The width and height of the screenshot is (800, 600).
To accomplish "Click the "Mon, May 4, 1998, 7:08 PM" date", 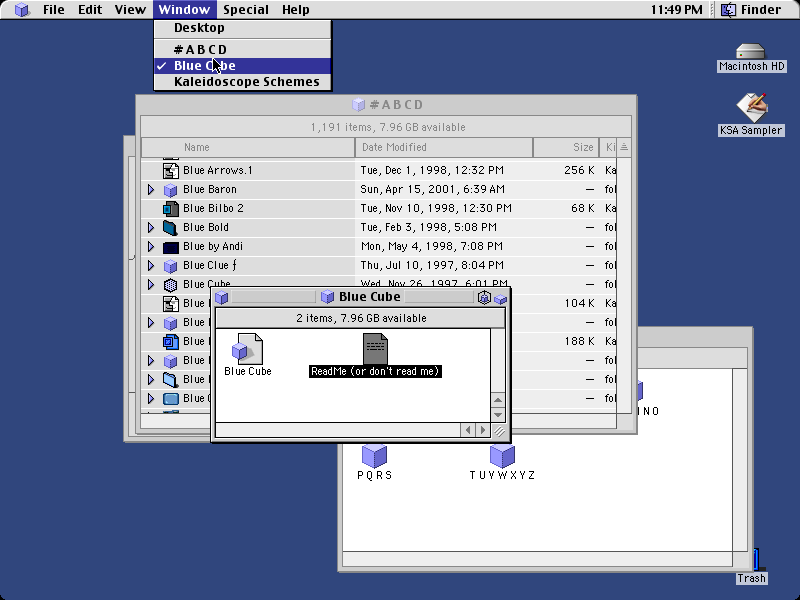I will pyautogui.click(x=432, y=247).
